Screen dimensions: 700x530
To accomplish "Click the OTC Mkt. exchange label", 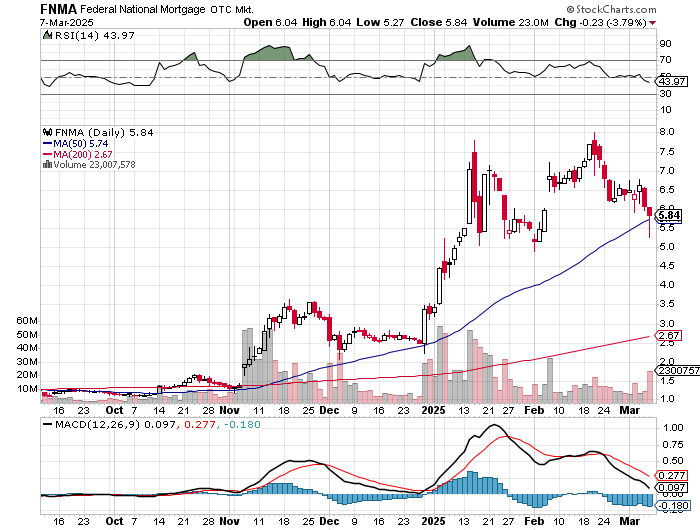I will click(232, 9).
